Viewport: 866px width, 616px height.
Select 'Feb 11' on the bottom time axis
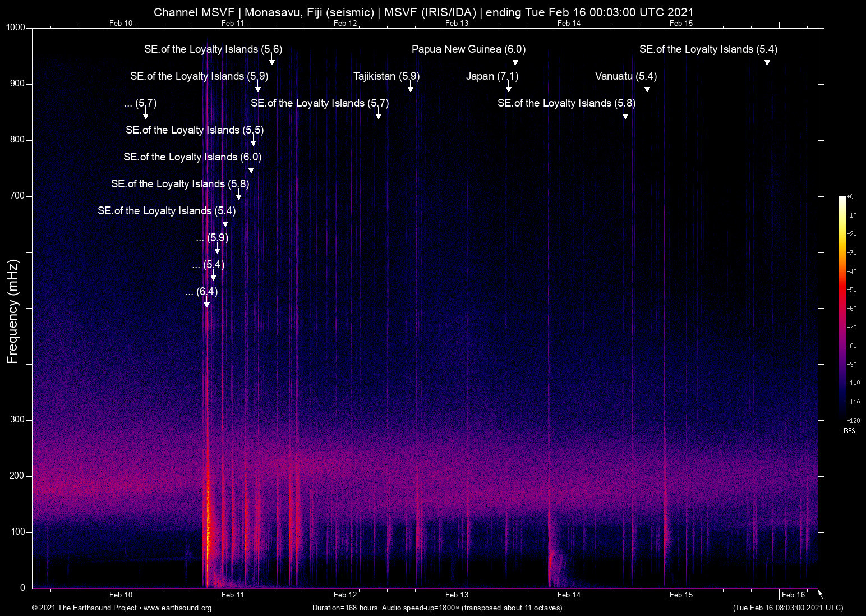[233, 595]
